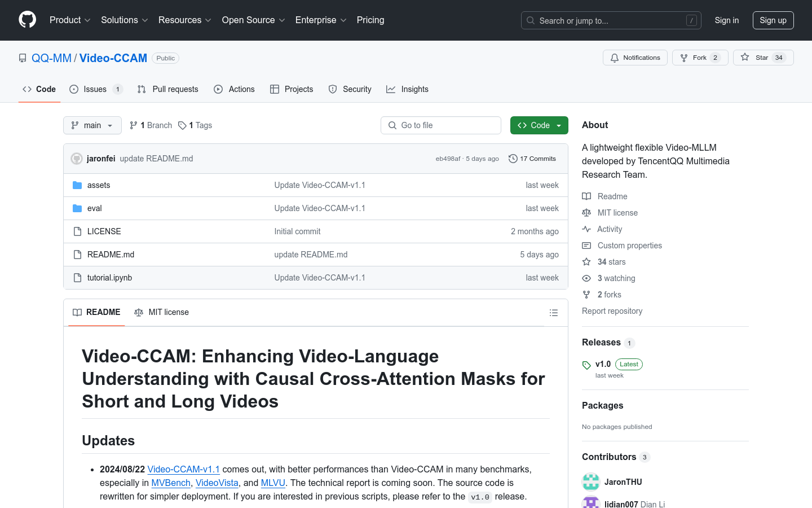Expand the Resources menu
This screenshot has width=812, height=508.
point(185,20)
